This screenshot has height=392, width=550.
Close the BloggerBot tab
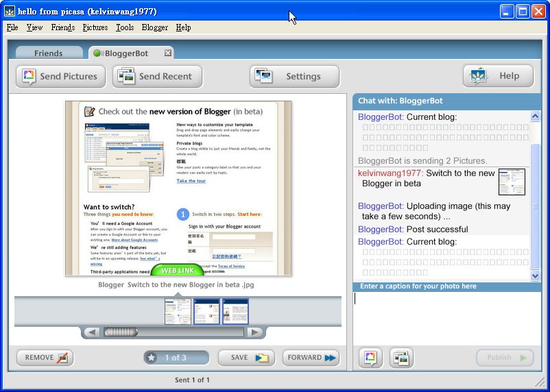168,53
